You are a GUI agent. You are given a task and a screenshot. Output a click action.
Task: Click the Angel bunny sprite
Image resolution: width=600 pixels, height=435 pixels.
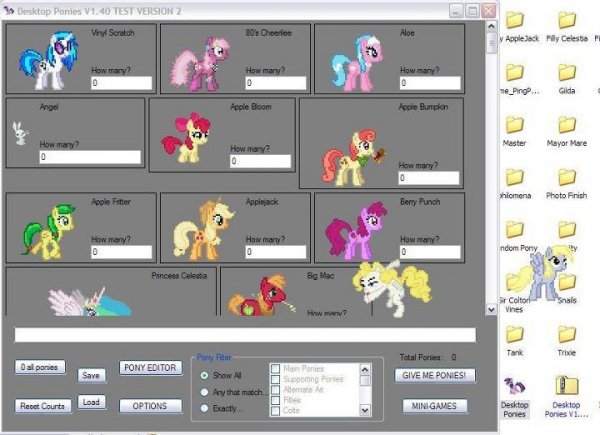point(20,133)
